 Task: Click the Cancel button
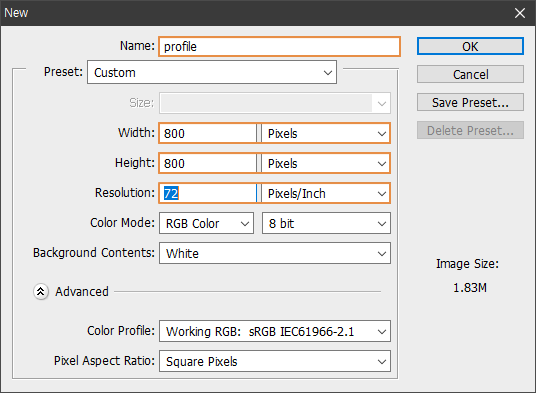(x=470, y=74)
